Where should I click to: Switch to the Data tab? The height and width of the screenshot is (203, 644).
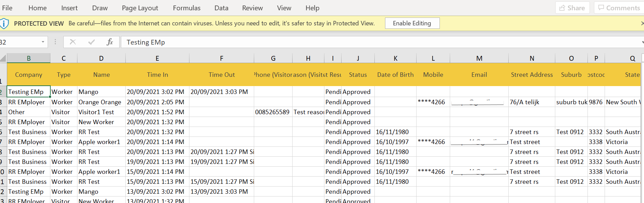click(221, 8)
